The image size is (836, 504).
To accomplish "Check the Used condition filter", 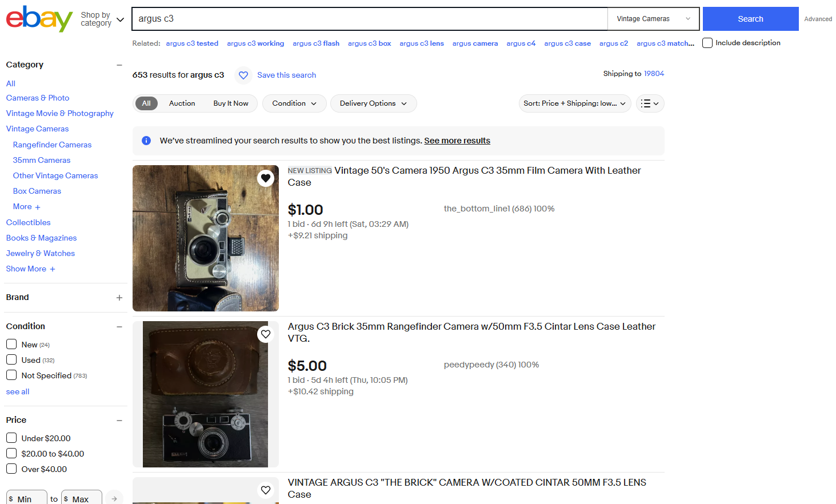I will (x=11, y=359).
